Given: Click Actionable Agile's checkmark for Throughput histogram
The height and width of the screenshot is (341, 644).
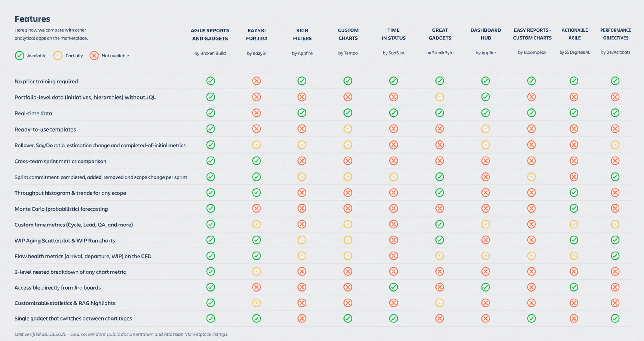Looking at the screenshot, I should coord(574,193).
